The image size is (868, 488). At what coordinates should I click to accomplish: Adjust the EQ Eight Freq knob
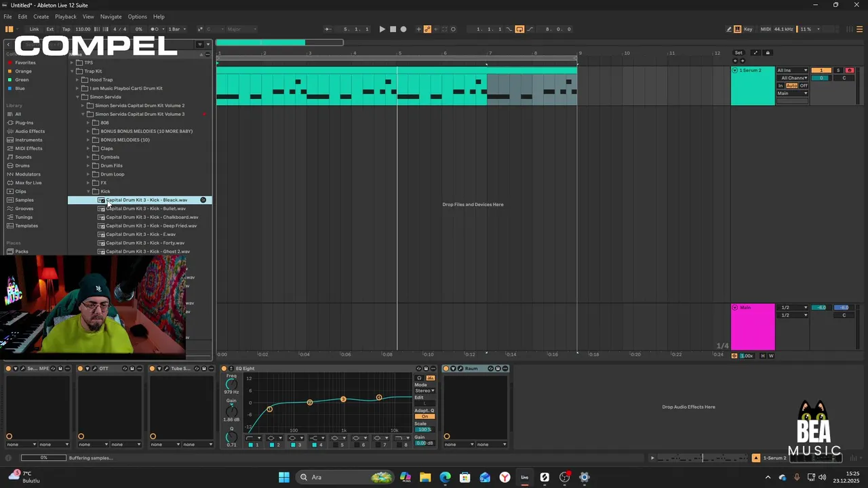pos(231,384)
